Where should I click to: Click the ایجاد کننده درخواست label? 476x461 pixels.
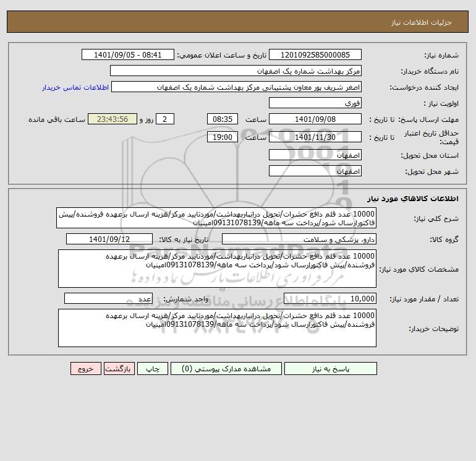coord(425,87)
